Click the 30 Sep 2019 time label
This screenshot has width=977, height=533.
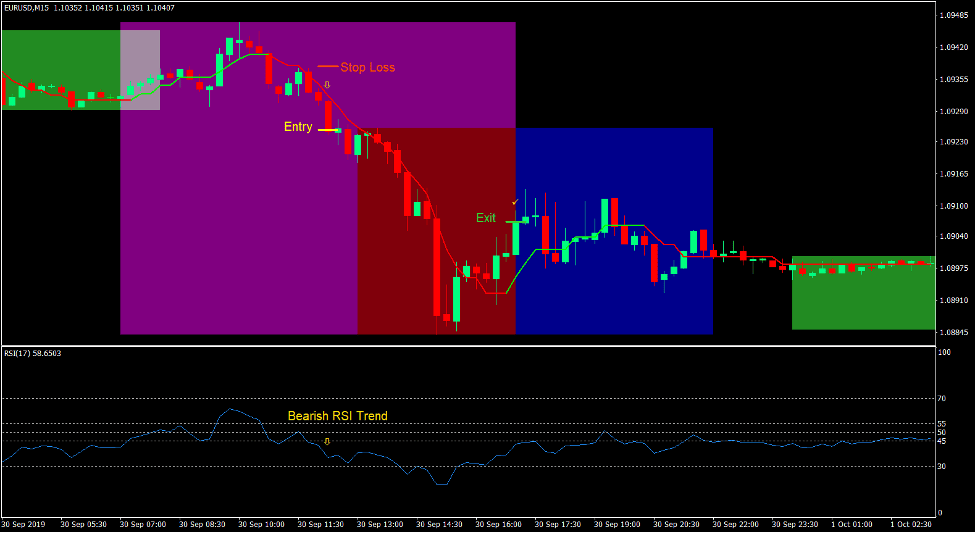pyautogui.click(x=24, y=524)
